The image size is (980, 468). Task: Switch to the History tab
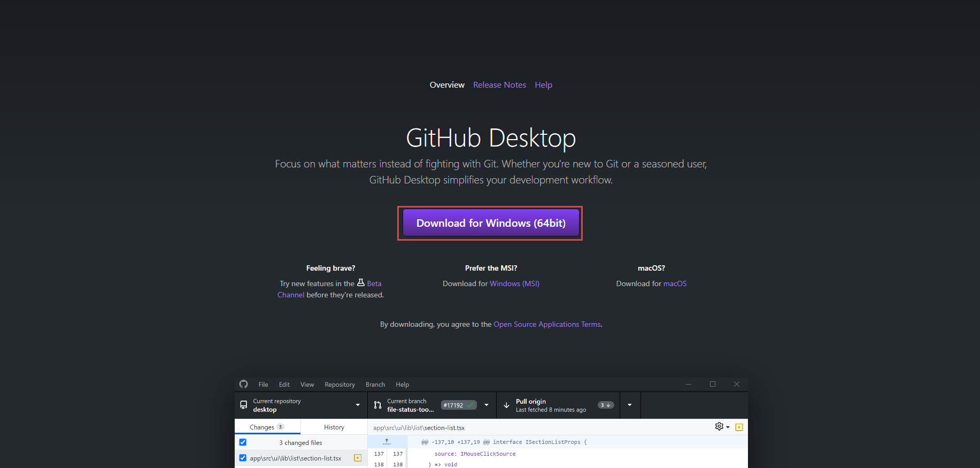tap(334, 427)
